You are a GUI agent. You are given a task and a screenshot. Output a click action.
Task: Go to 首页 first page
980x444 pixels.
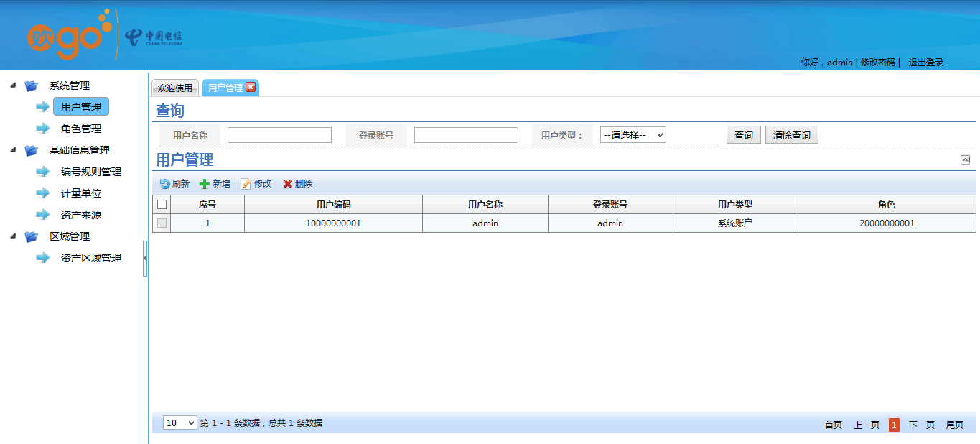(x=834, y=425)
